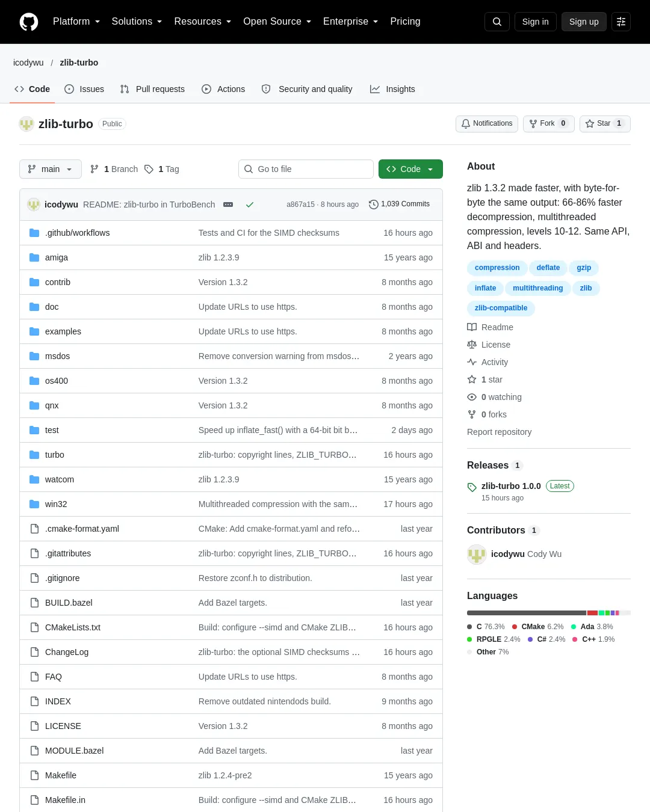
Task: Open the Copilot settings sliders icon
Action: pyautogui.click(x=621, y=22)
